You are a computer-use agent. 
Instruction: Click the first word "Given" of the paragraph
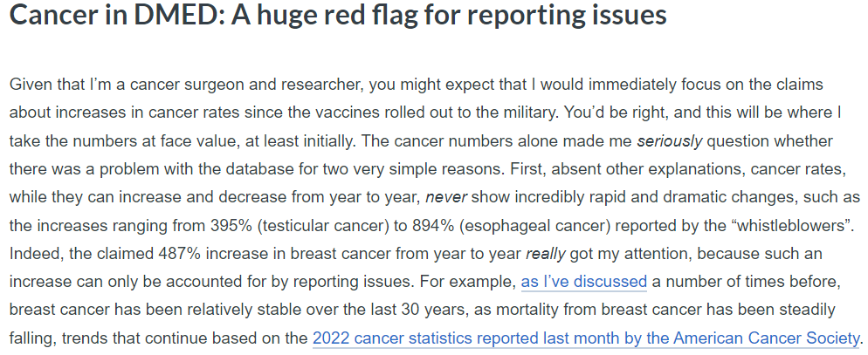click(30, 85)
